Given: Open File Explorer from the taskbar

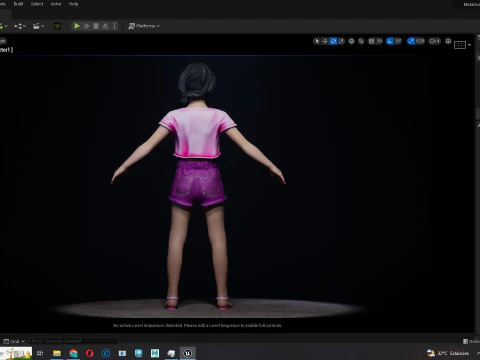Looking at the screenshot, I should click(57, 353).
